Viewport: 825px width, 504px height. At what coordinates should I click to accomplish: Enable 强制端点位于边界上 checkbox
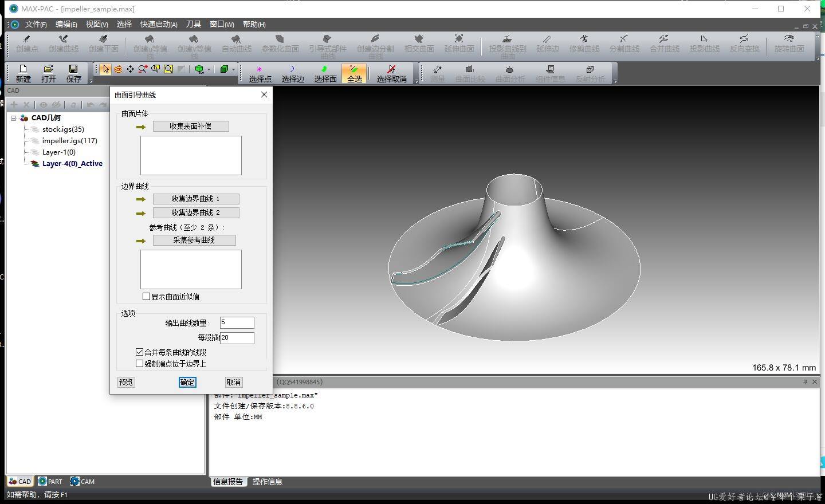coord(139,364)
